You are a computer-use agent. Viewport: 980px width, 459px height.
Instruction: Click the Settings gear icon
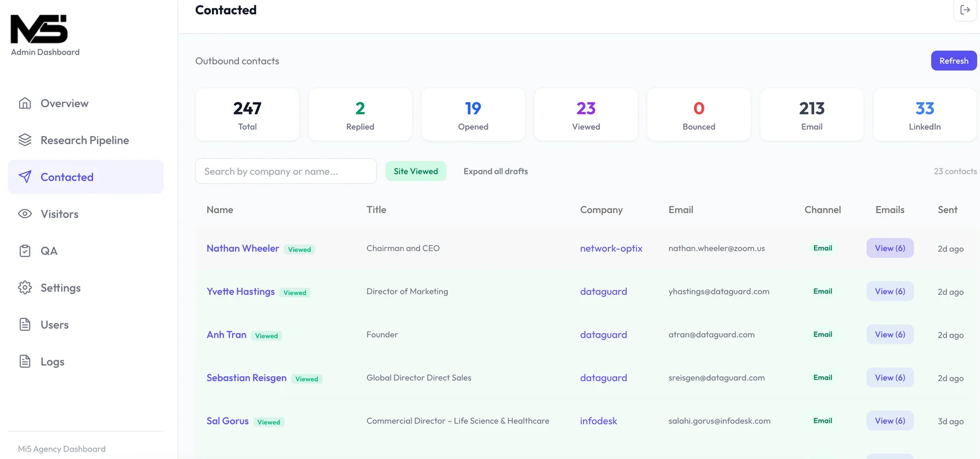coord(25,287)
